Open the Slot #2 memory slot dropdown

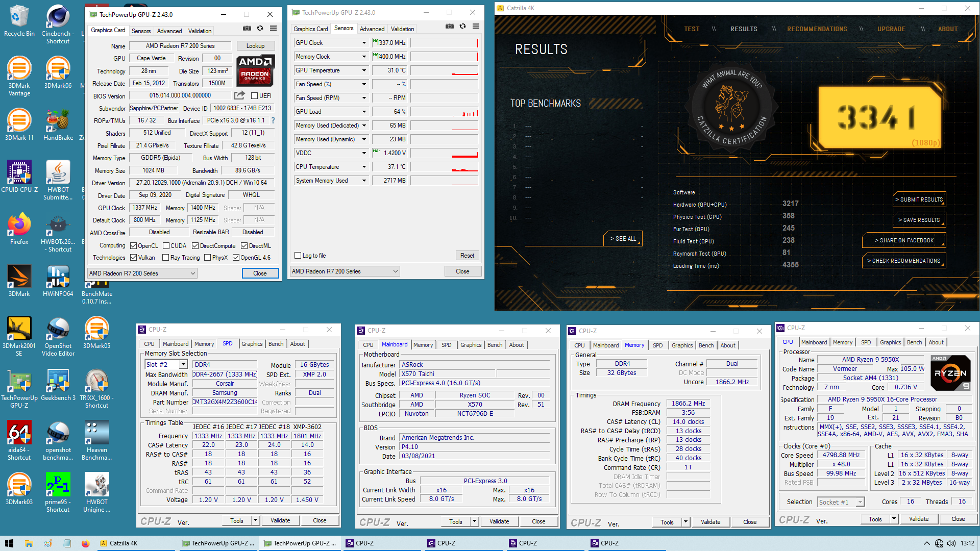[166, 365]
